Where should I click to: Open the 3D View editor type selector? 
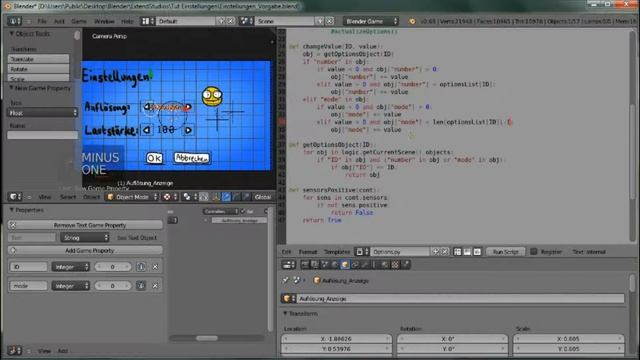pyautogui.click(x=16, y=197)
